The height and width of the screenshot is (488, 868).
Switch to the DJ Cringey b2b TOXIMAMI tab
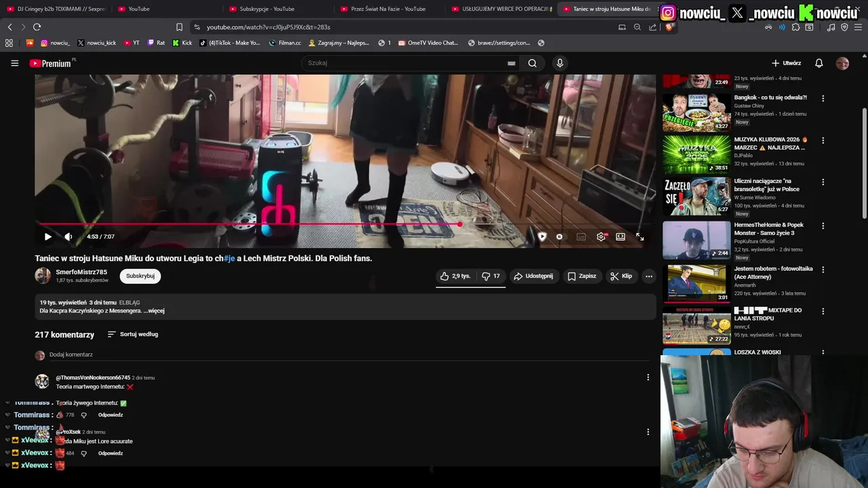coord(56,9)
